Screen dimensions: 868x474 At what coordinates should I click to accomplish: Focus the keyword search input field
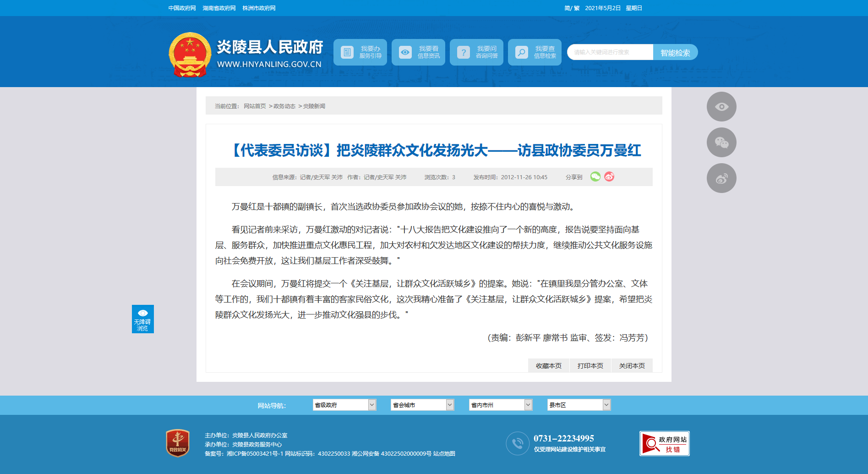(x=610, y=52)
